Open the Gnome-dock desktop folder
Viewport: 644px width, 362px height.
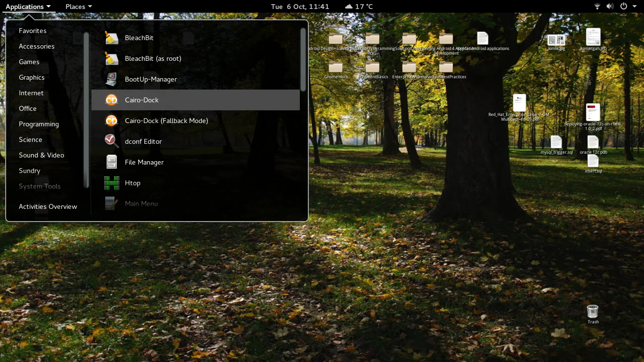click(336, 67)
